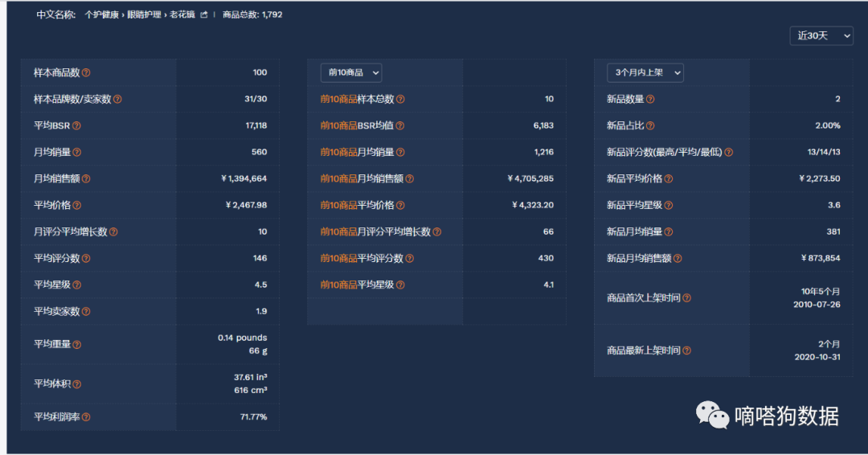Image resolution: width=868 pixels, height=455 pixels.
Task: Click help icon next to 平均评分数
Action: (86, 259)
